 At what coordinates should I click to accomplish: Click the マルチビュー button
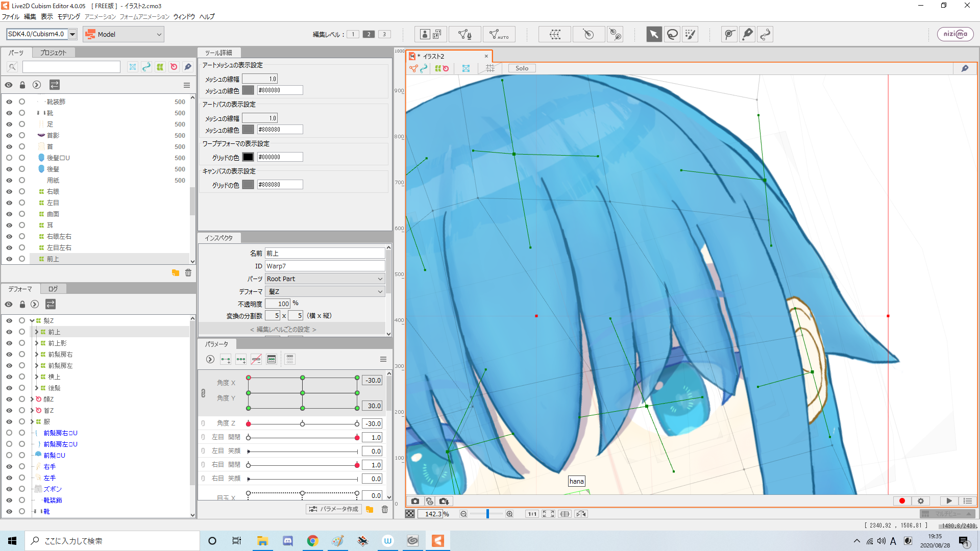(947, 514)
